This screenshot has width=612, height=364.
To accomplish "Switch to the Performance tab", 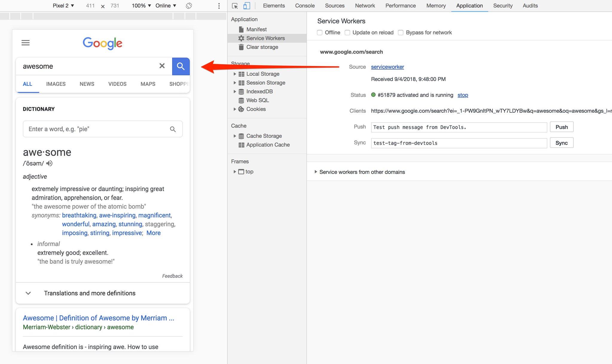I will 400,6.
